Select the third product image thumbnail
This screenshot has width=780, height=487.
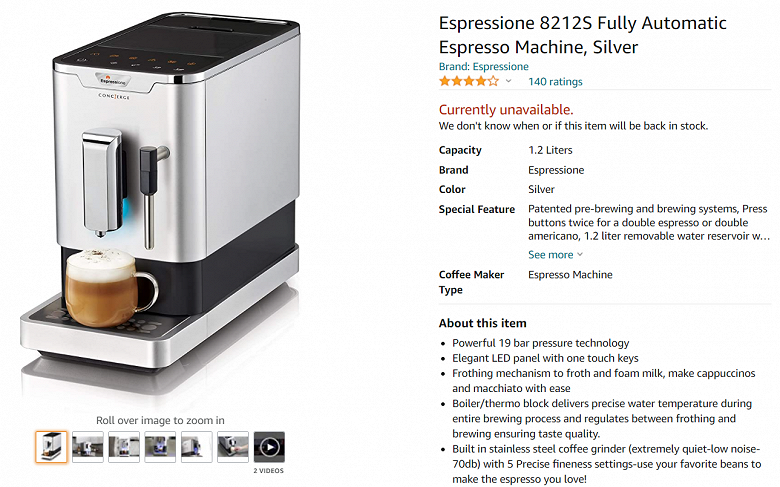point(124,447)
